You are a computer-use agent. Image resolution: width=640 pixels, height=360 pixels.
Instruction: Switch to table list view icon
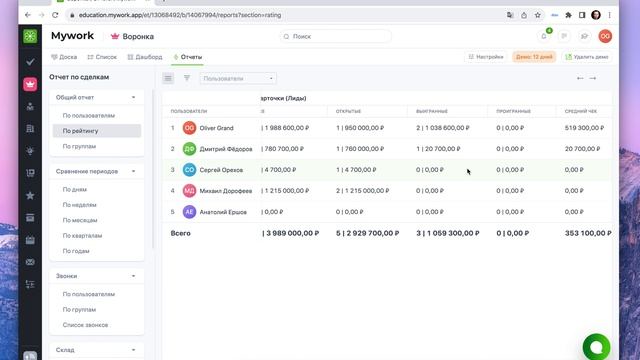click(x=168, y=78)
